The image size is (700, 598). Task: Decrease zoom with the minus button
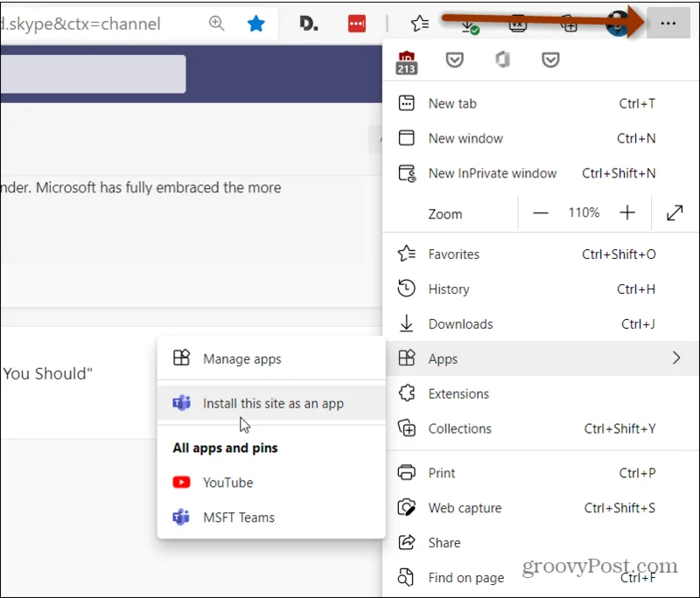[x=540, y=212]
